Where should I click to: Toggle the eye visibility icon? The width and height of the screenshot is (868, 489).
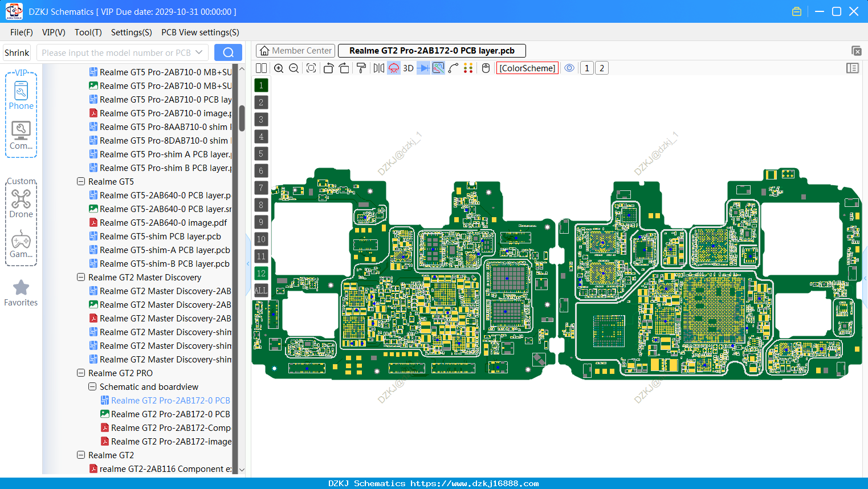click(569, 68)
